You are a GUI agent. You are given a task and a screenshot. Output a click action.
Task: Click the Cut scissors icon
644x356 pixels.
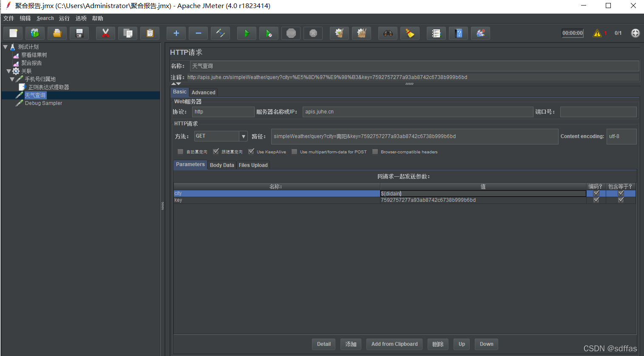coord(106,33)
